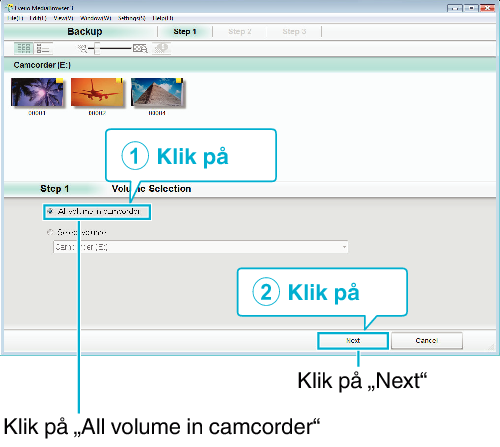Image resolution: width=500 pixels, height=447 pixels.
Task: Open the Camcorder (E:) volume dropdown
Action: [x=201, y=247]
